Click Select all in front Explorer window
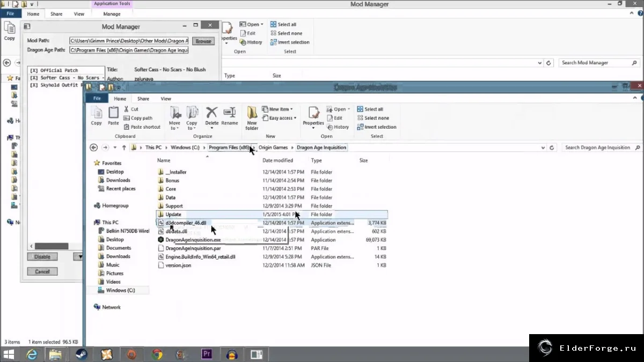 pyautogui.click(x=370, y=109)
